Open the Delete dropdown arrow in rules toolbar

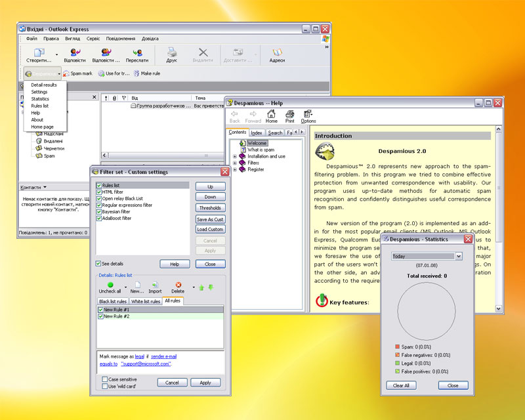(x=194, y=287)
